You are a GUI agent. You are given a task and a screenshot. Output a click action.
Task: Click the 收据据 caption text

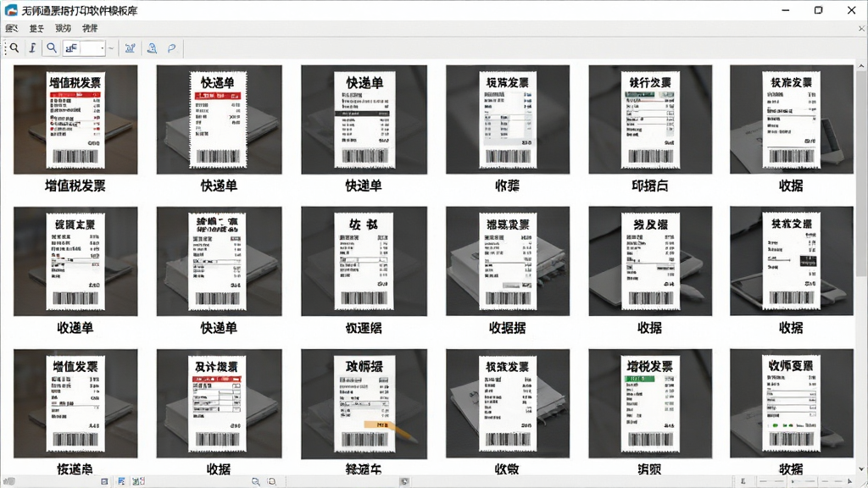point(508,328)
